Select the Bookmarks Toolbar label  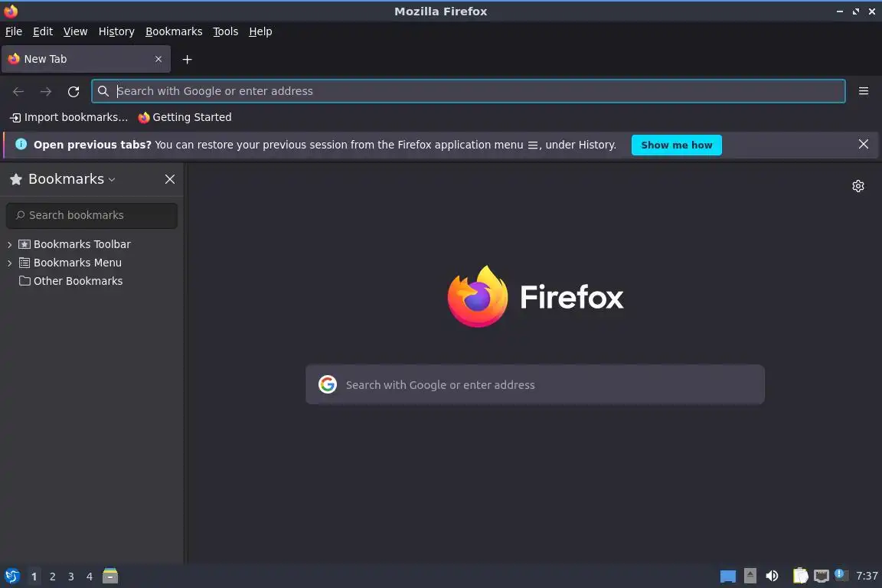pos(82,244)
